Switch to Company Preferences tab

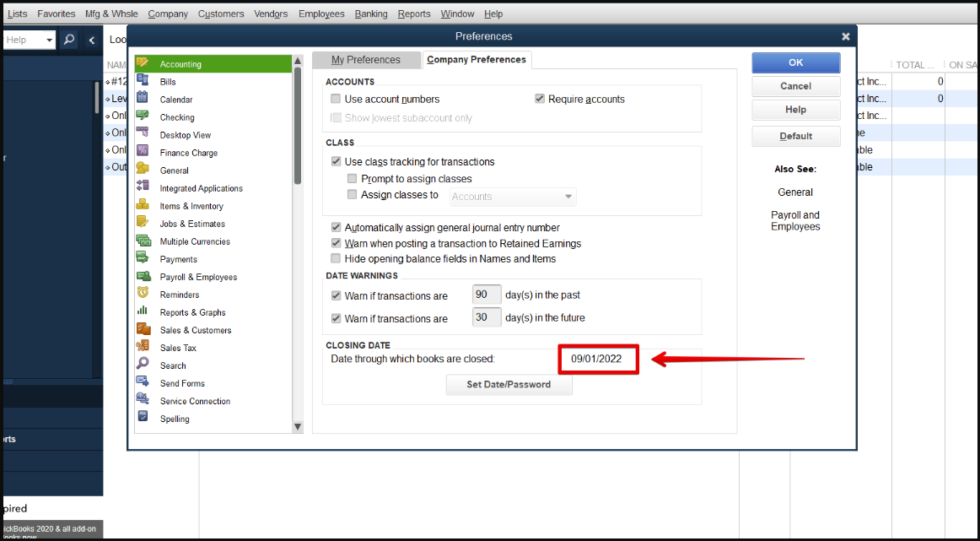click(477, 59)
